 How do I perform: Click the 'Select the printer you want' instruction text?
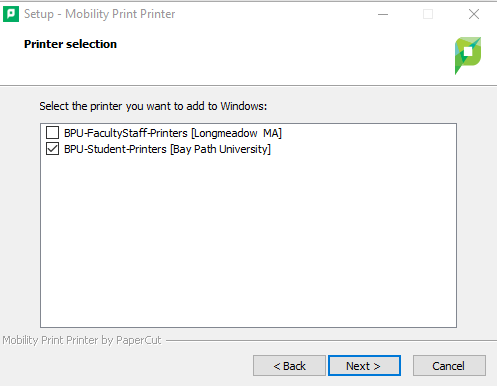153,106
